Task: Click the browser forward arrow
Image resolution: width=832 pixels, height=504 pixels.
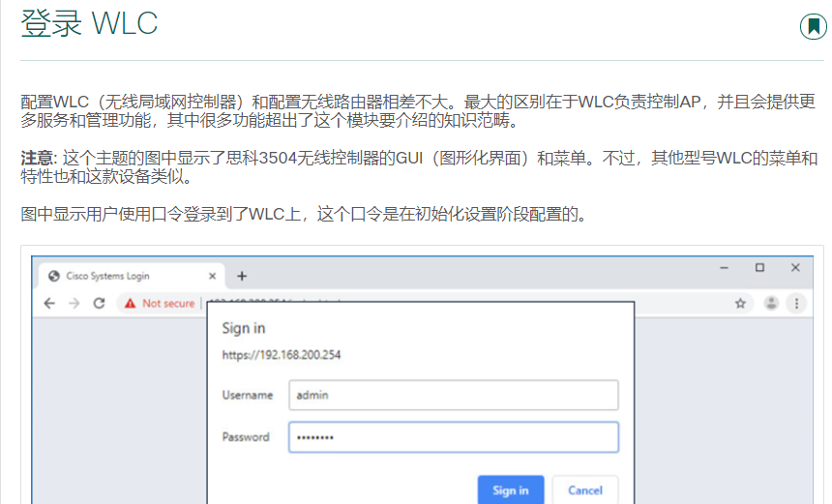Action: pyautogui.click(x=74, y=303)
